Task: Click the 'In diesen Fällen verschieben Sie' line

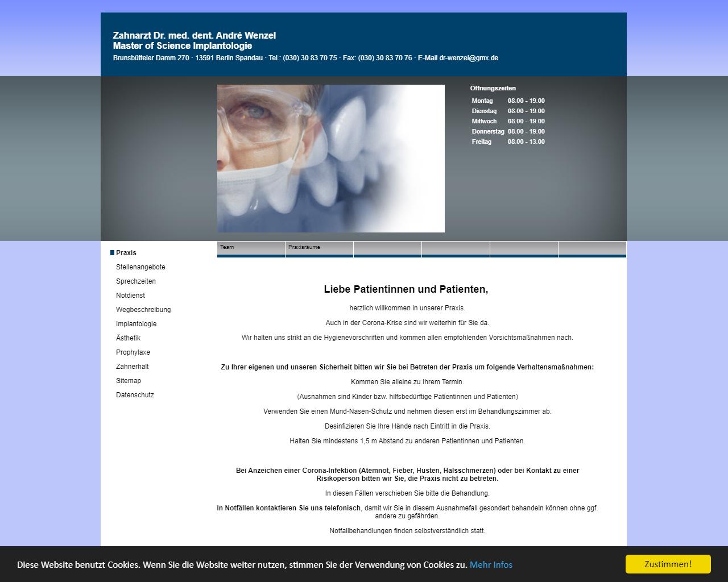Action: pyautogui.click(x=407, y=493)
